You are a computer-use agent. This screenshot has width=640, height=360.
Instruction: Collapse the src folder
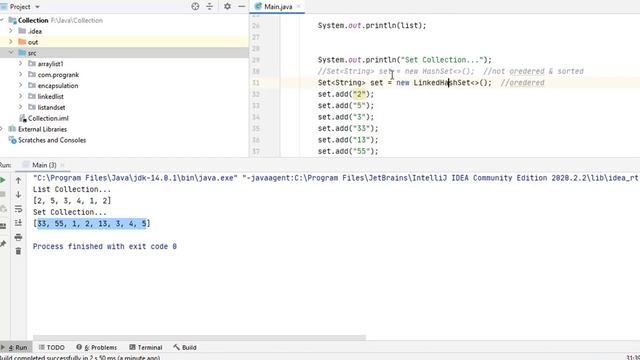(x=11, y=53)
